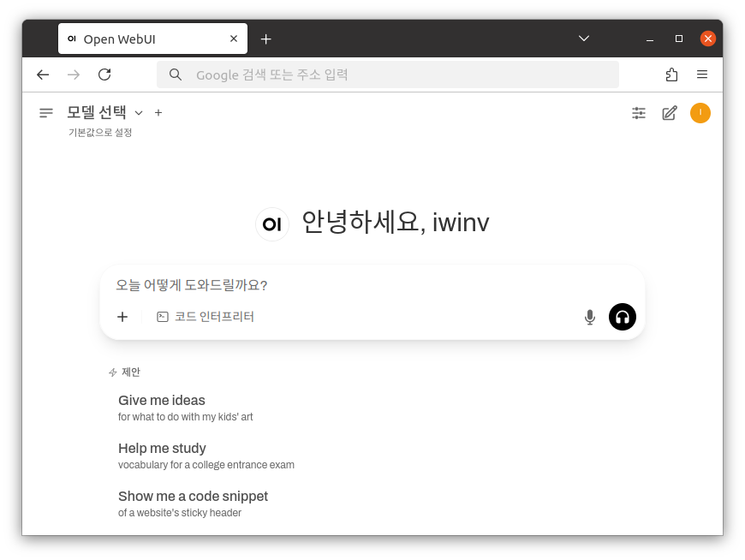The image size is (745, 560).
Task: Select the Open WebUI tab
Action: pos(152,39)
